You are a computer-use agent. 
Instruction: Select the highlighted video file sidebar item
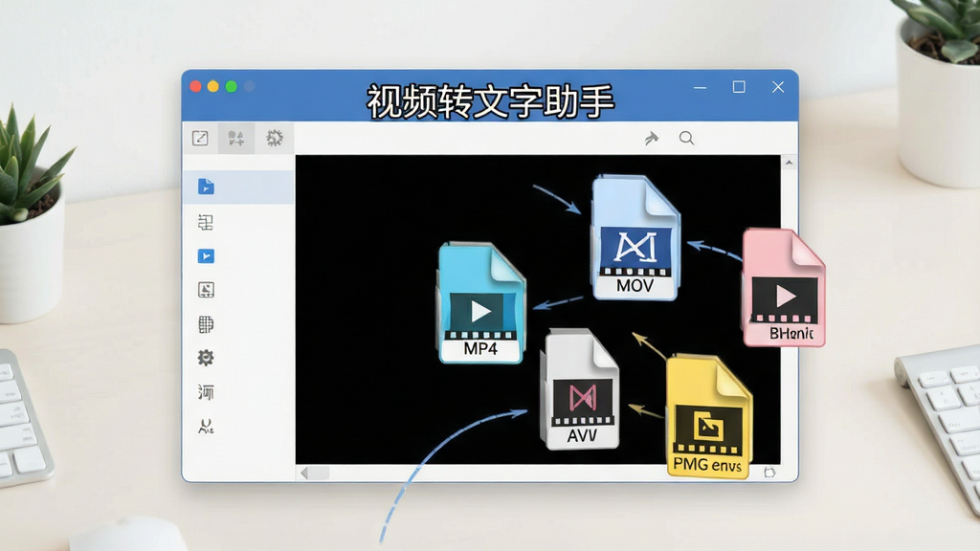(238, 187)
